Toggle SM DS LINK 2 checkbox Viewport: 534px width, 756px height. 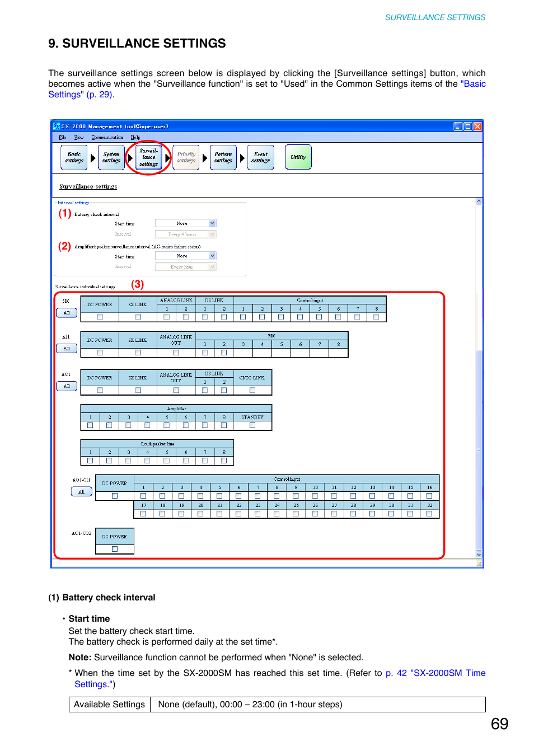(224, 317)
